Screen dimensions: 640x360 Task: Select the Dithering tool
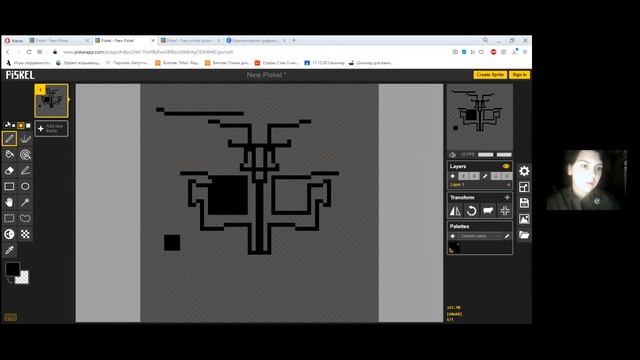tap(25, 234)
